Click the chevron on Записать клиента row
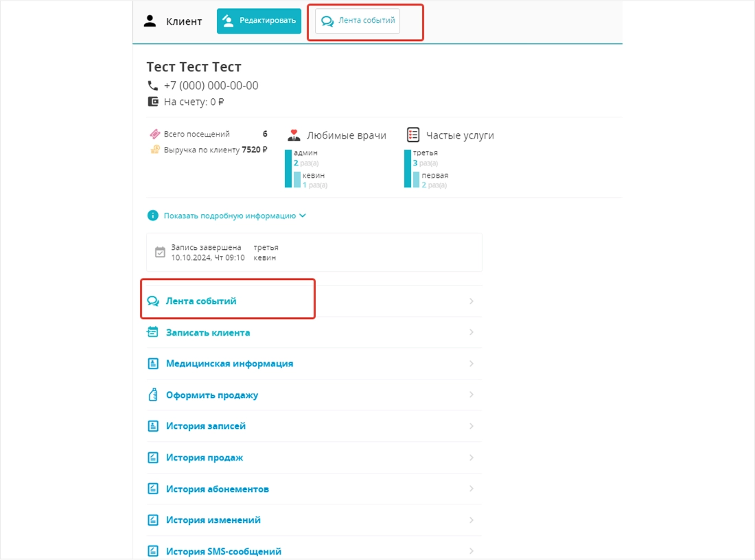 coord(472,332)
